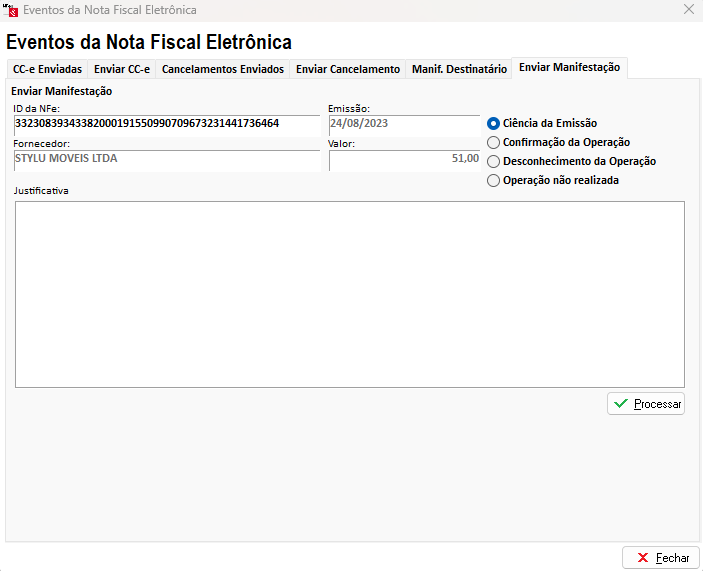Click the Valor amount field

point(403,159)
